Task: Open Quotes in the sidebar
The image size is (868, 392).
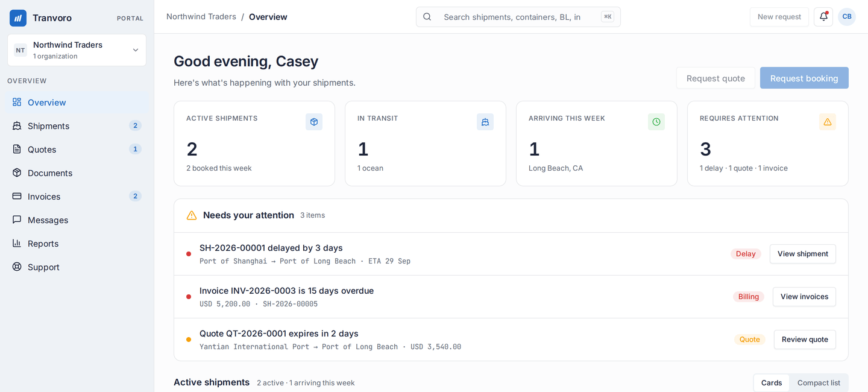Action: tap(77, 149)
